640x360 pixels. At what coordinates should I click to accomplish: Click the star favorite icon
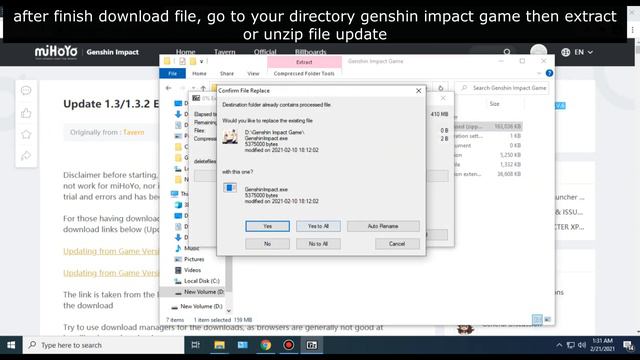[x=26, y=134]
